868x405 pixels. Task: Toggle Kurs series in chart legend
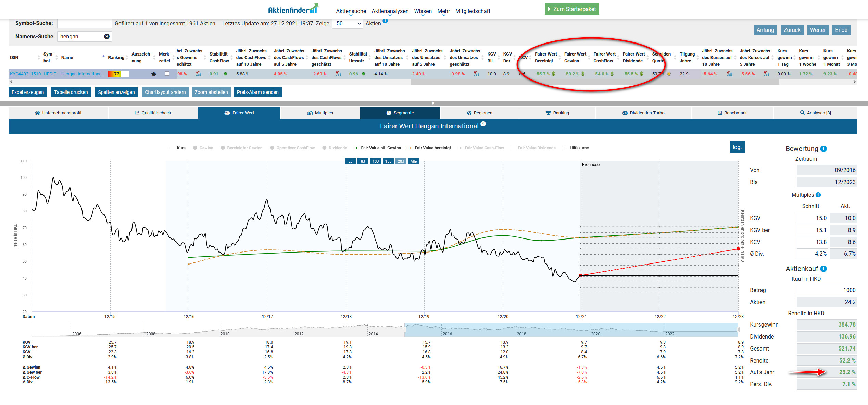177,148
